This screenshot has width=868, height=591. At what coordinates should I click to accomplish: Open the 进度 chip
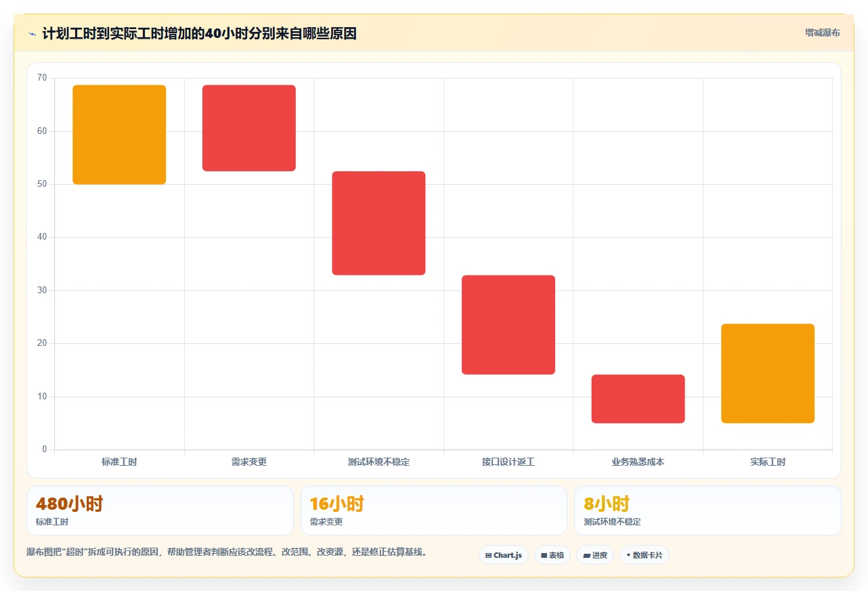coord(595,555)
